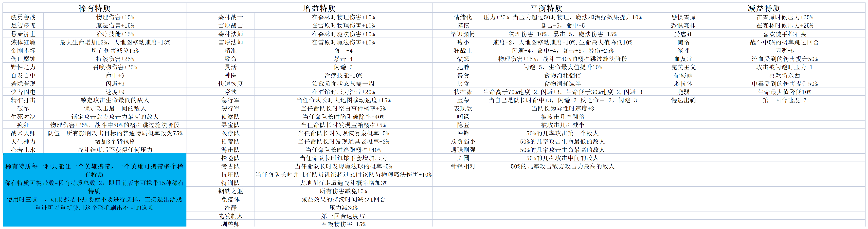Image resolution: width=868 pixels, height=229 pixels.
Task: Select the 森林法师 cell
Action: 231,34
